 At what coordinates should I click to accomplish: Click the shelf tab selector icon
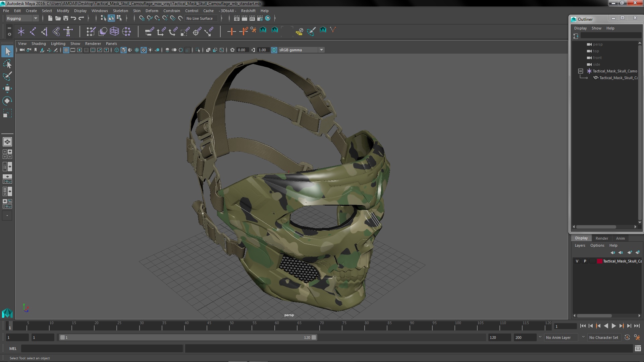pos(9,28)
